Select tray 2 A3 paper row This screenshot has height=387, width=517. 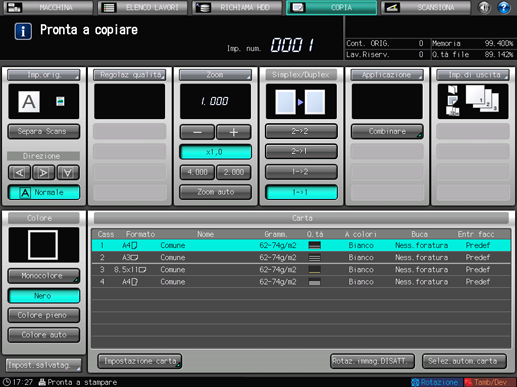coord(301,257)
